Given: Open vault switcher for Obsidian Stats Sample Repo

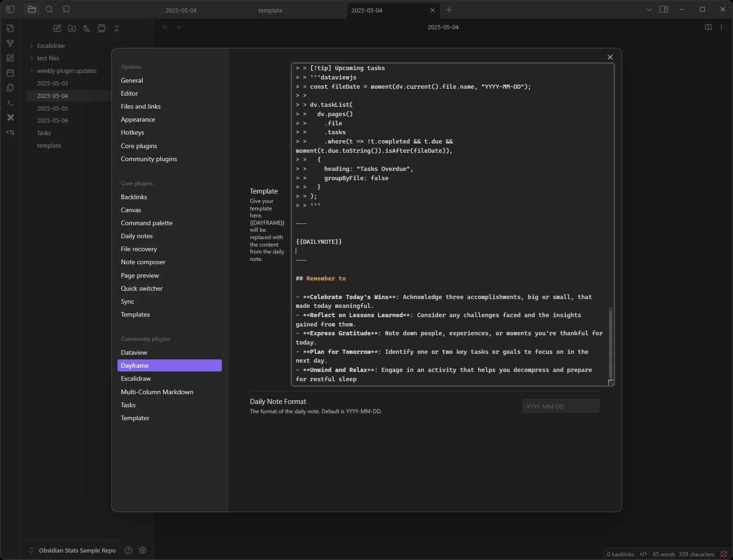Looking at the screenshot, I should (73, 550).
